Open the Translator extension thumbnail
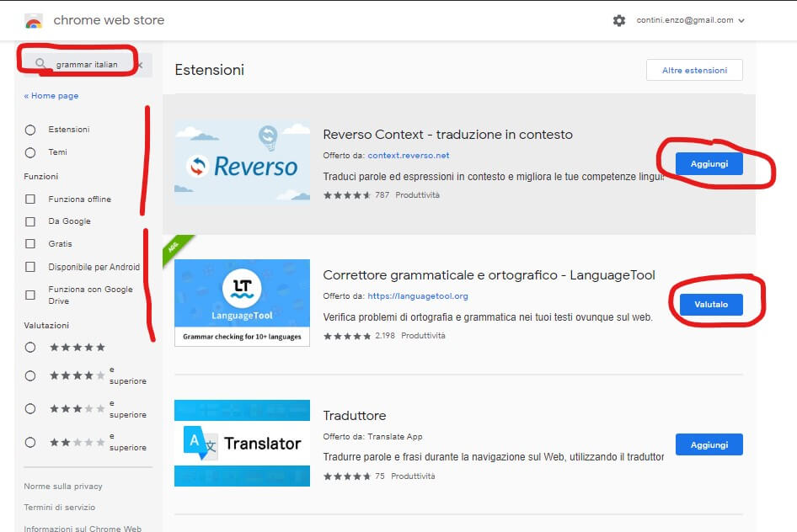 242,443
